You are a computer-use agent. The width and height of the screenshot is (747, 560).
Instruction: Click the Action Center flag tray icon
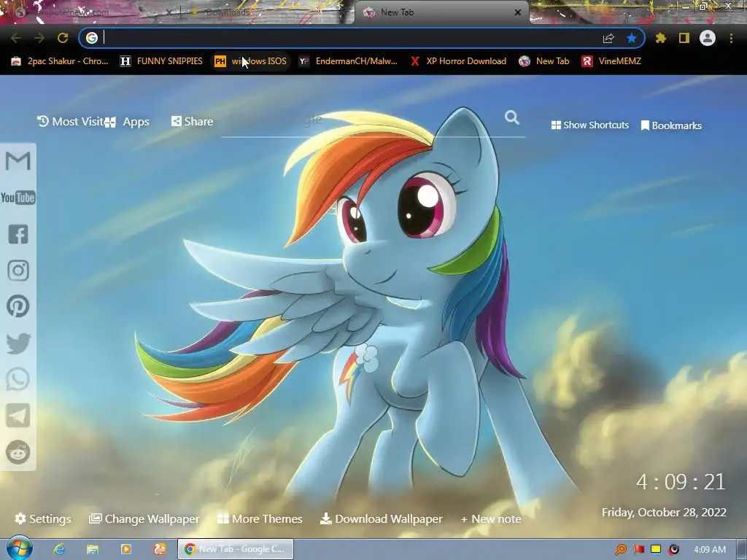click(x=638, y=550)
